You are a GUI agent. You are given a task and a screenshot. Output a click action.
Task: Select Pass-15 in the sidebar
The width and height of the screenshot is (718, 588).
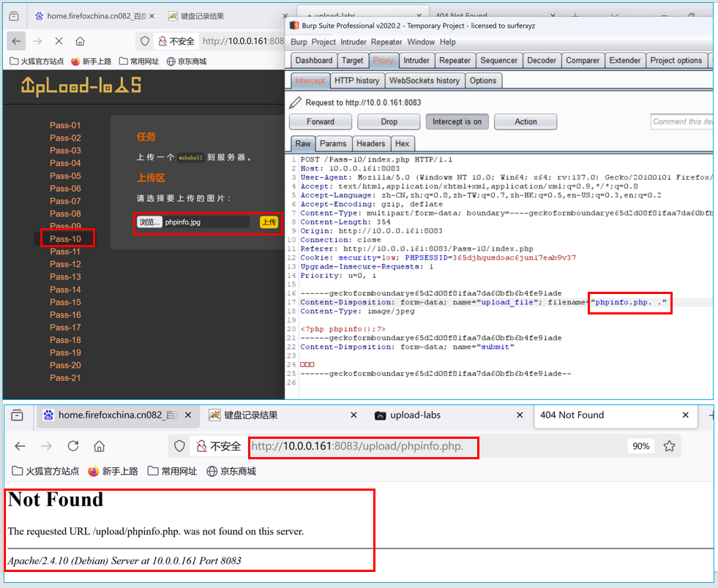[x=65, y=303]
